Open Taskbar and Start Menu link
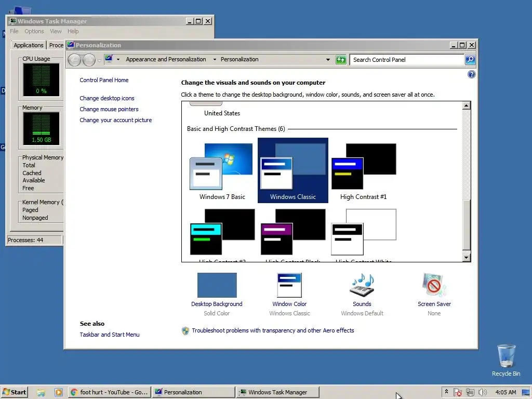The width and height of the screenshot is (532, 399). (110, 335)
